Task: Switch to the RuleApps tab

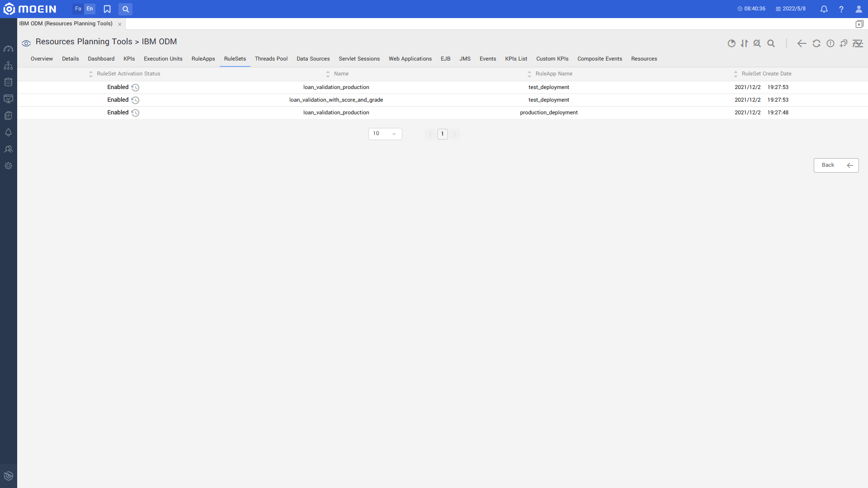Action: click(x=203, y=59)
